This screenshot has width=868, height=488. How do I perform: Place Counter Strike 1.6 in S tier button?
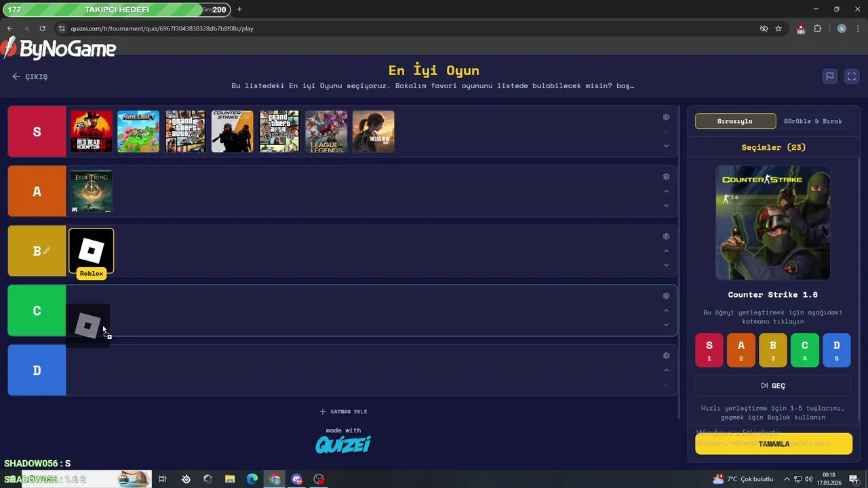(x=709, y=350)
